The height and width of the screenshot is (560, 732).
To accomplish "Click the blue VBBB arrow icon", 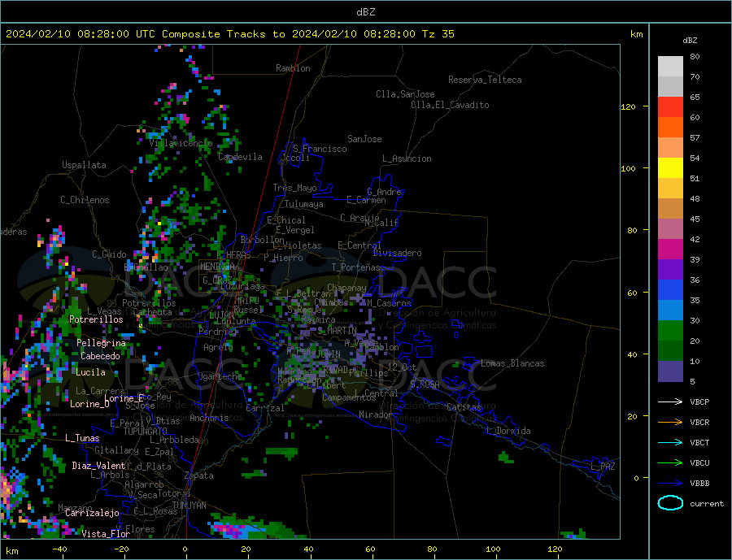I will 670,483.
